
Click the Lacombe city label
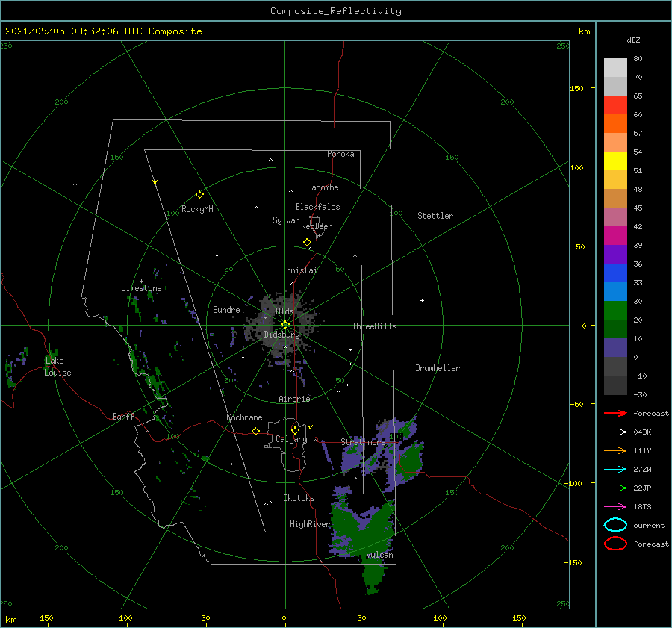click(323, 187)
